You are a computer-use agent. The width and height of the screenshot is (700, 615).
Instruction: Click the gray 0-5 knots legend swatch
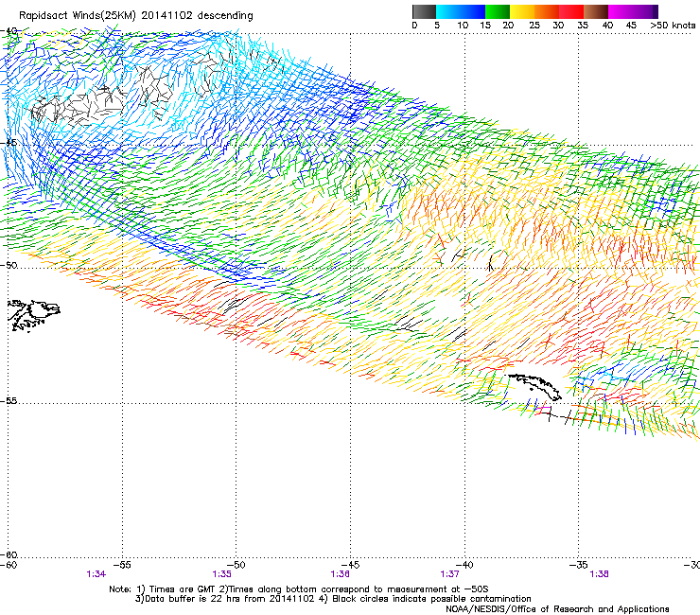click(x=424, y=11)
